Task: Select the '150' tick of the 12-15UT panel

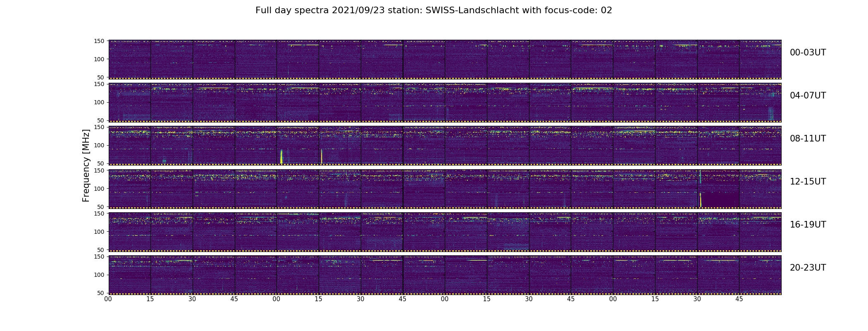Action: point(100,170)
